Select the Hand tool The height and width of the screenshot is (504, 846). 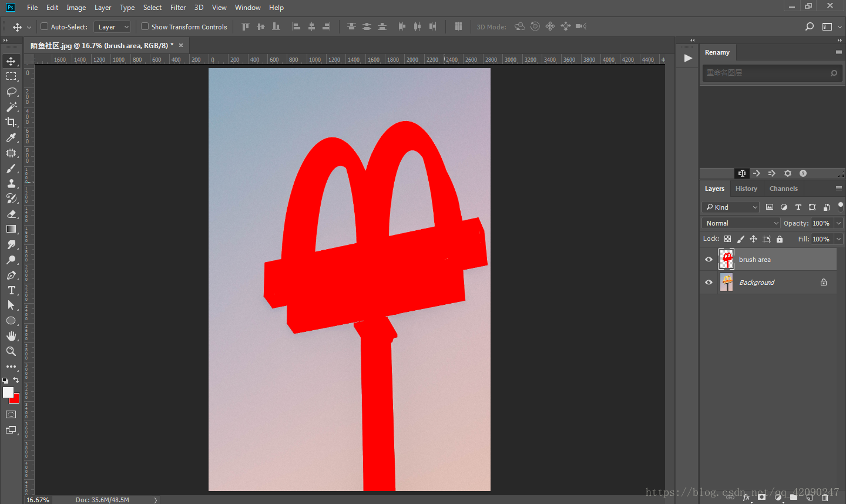pos(11,336)
